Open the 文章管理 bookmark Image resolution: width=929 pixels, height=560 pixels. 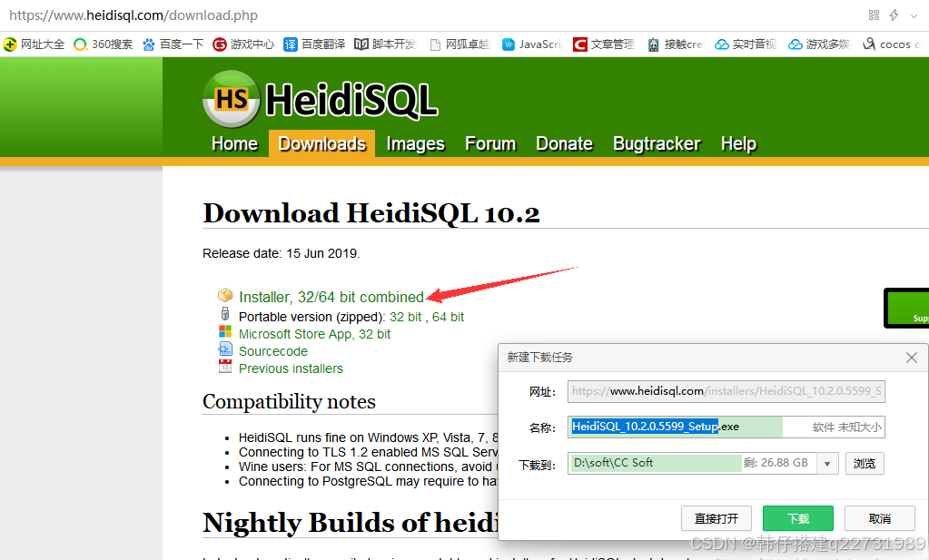point(604,44)
